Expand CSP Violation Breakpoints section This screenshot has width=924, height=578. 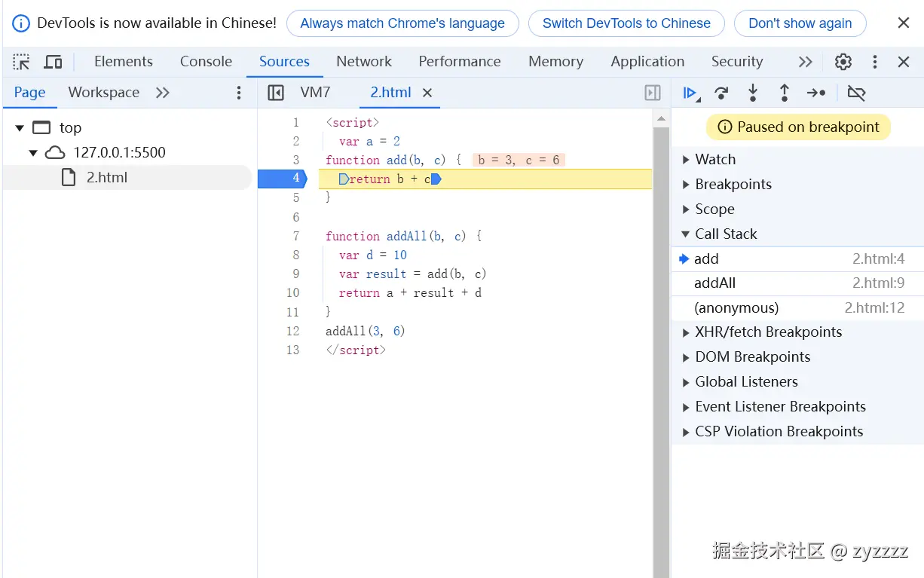coord(686,432)
